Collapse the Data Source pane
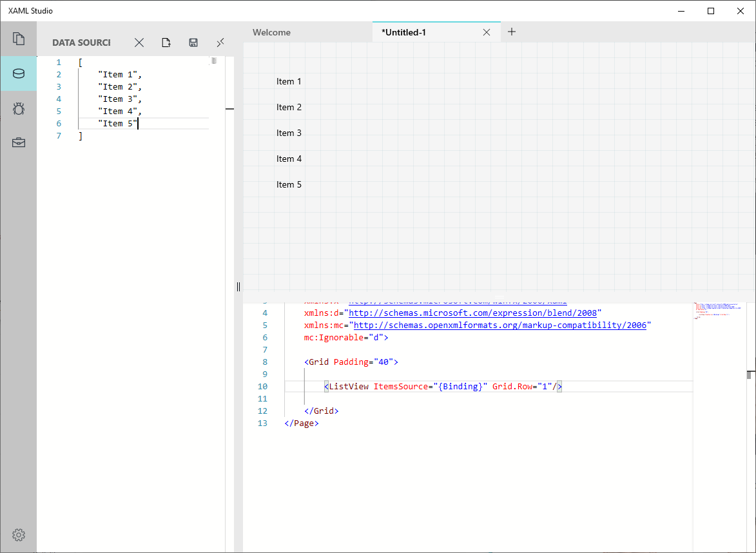756x553 pixels. 220,43
